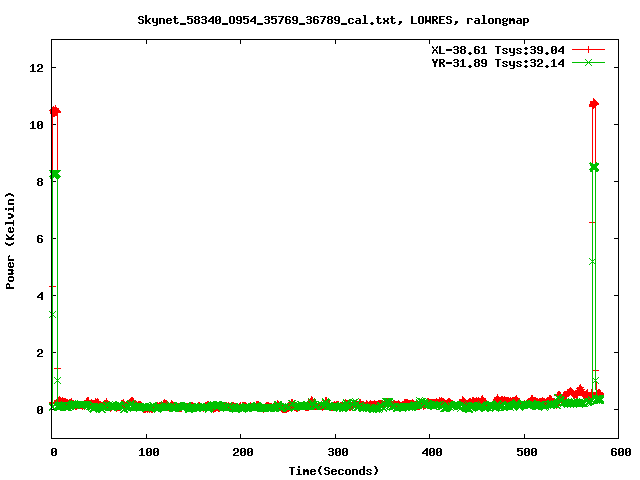
Task: Select legend entry 'YR-31.89 Tsys:32.14'
Action: 498,63
